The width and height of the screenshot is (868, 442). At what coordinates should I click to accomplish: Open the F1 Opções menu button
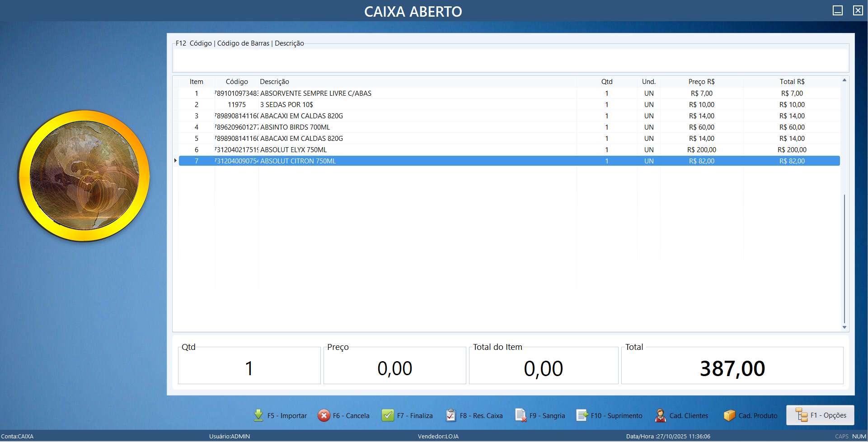(x=820, y=415)
